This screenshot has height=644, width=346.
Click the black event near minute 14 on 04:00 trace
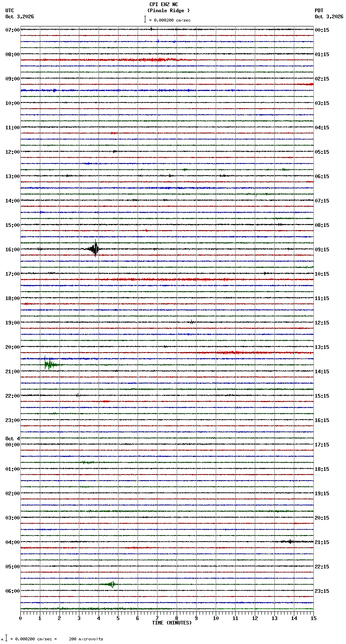pos(290,542)
